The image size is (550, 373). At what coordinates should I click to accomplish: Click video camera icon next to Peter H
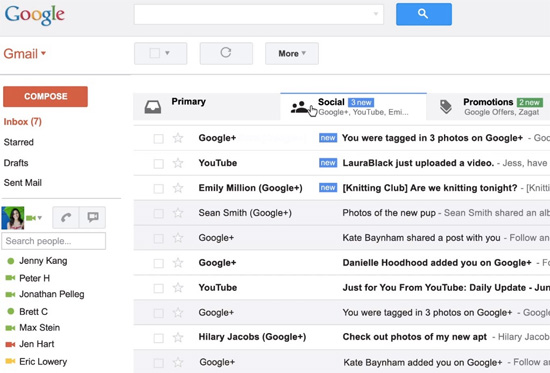tap(11, 278)
